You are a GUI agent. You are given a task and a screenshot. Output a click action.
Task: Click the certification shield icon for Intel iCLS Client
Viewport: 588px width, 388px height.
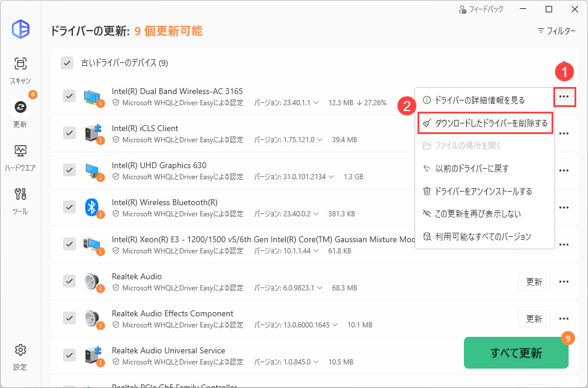pos(116,140)
